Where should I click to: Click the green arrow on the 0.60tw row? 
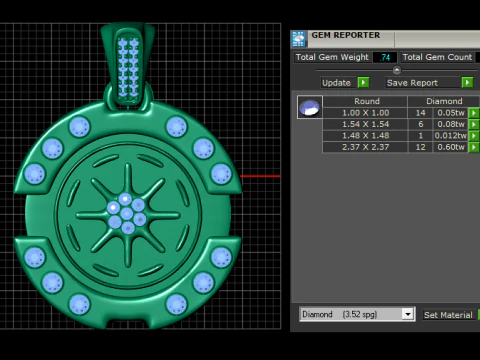pos(474,147)
